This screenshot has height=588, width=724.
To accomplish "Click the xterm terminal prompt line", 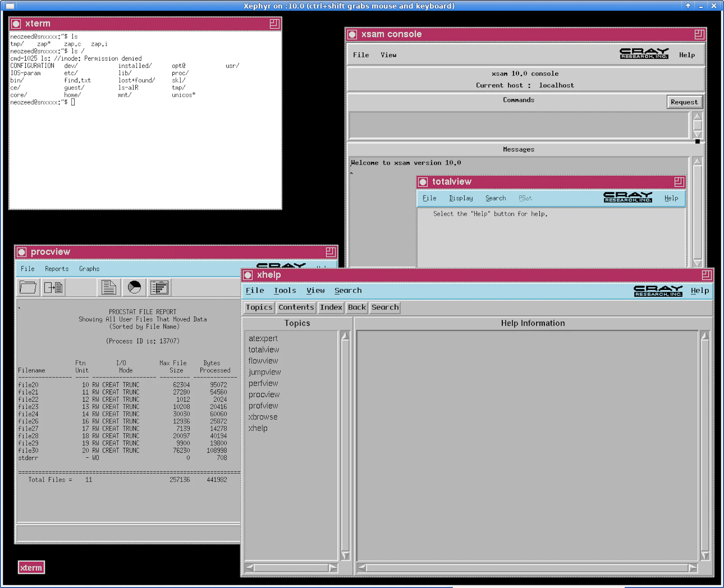I will click(x=43, y=102).
